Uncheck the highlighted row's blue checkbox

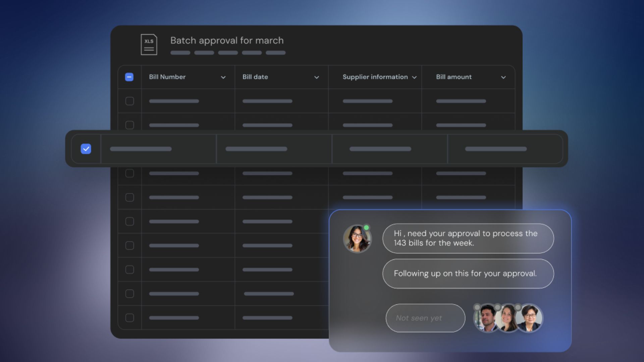[86, 149]
